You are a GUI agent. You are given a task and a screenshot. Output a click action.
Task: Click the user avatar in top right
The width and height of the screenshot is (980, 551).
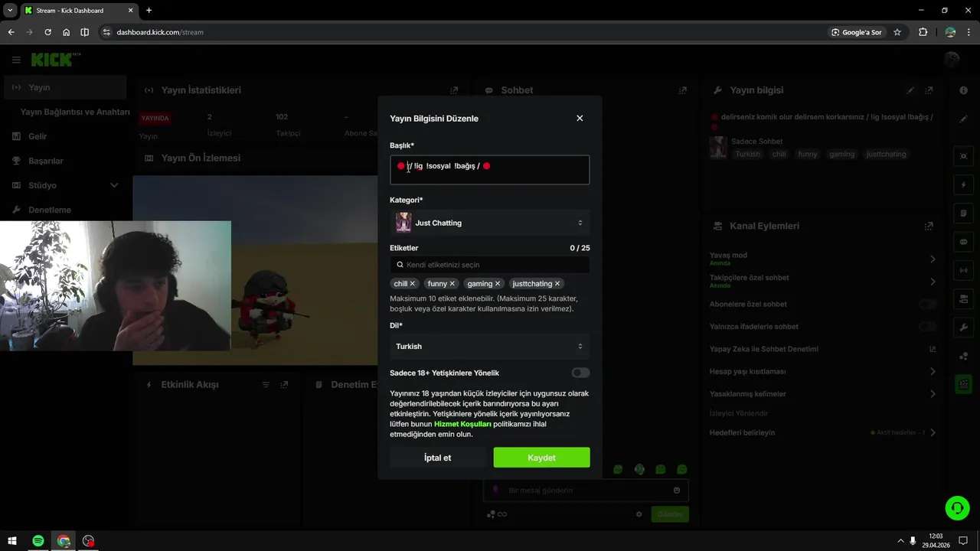(x=952, y=60)
